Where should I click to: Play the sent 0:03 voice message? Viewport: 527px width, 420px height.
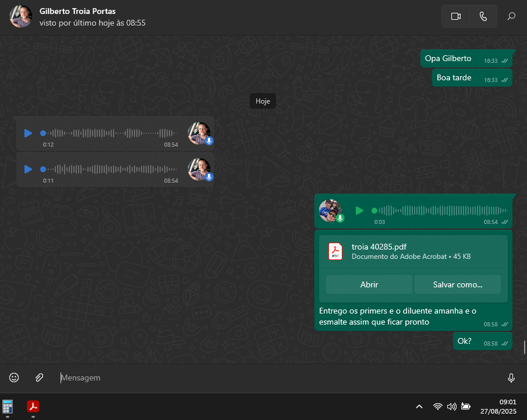(x=359, y=211)
